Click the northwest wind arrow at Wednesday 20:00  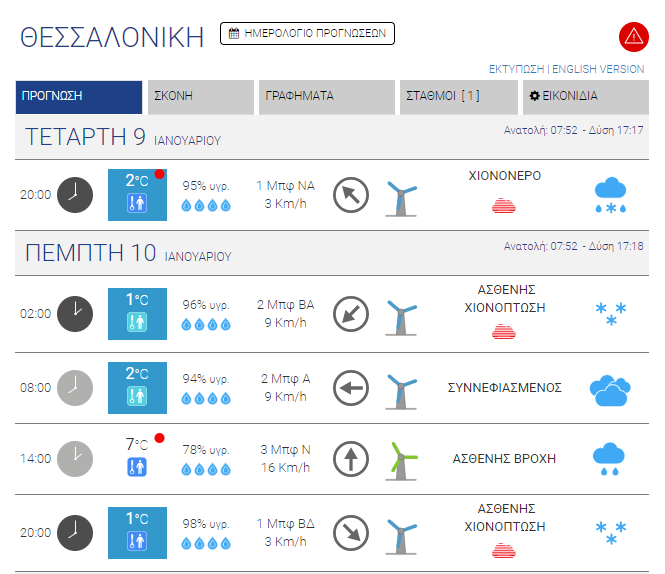pyautogui.click(x=350, y=194)
